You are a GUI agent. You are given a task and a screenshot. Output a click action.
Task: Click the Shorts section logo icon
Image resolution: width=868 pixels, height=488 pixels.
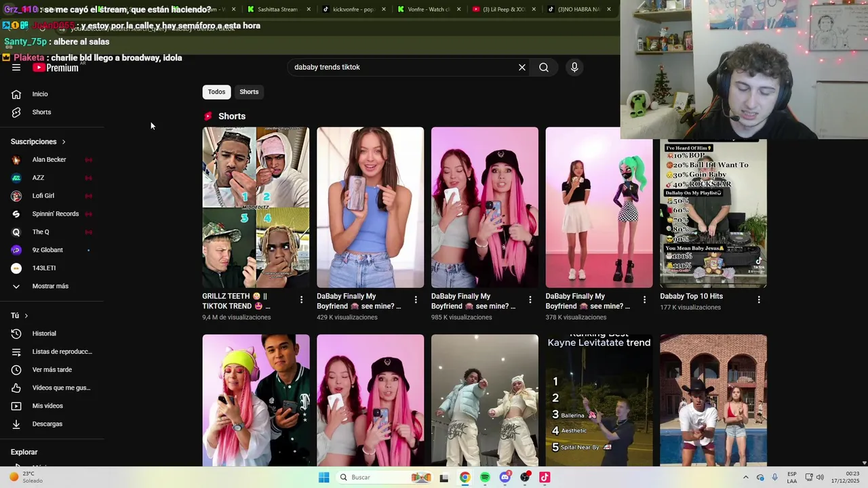point(208,116)
